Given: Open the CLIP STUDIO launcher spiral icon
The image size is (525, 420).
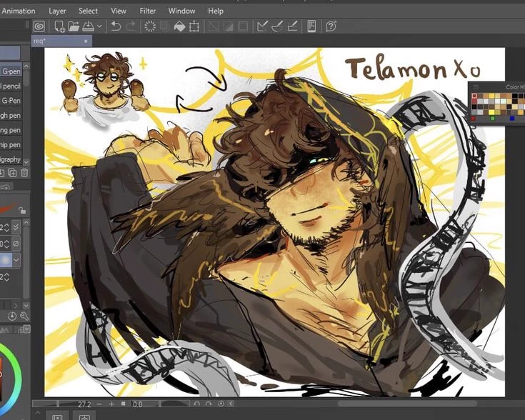Looking at the screenshot, I should (39, 26).
